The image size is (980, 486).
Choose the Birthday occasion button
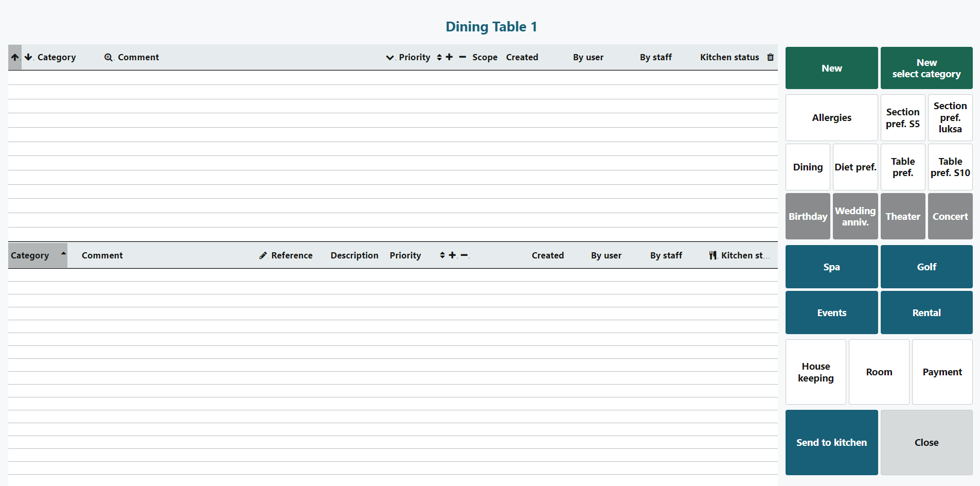[808, 217]
